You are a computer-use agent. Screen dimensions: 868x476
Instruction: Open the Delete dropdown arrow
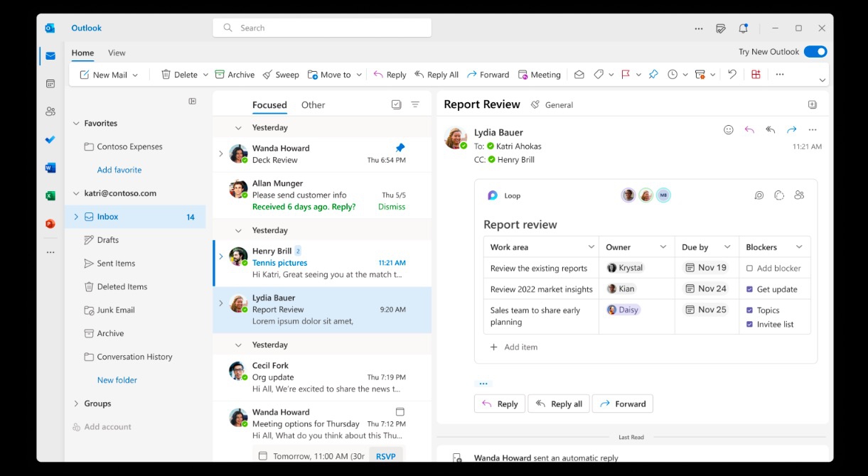(205, 75)
